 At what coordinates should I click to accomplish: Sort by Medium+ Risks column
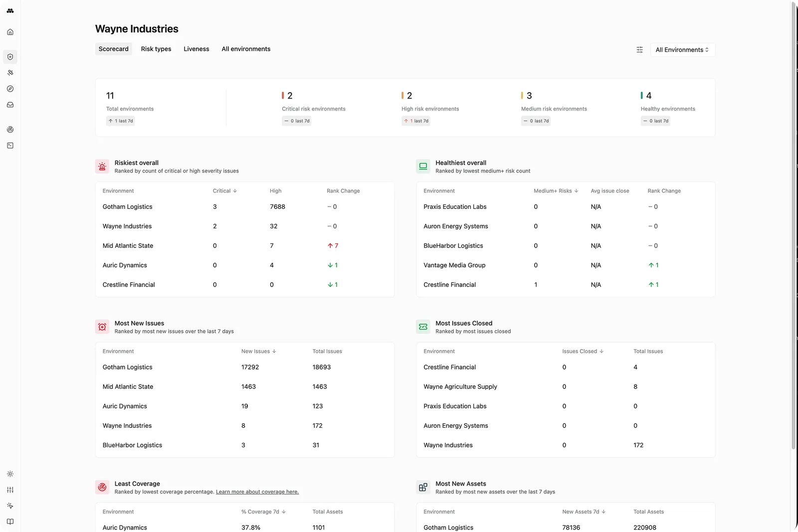coord(556,191)
